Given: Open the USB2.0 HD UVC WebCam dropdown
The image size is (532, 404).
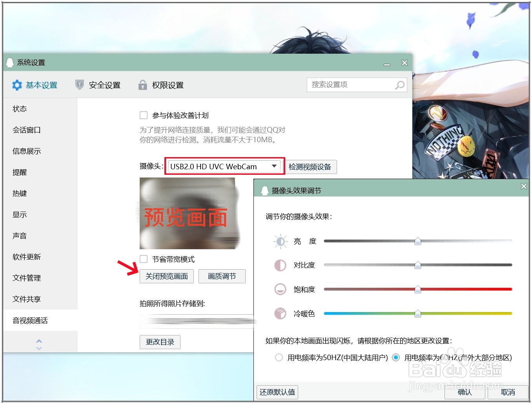Looking at the screenshot, I should [x=224, y=167].
